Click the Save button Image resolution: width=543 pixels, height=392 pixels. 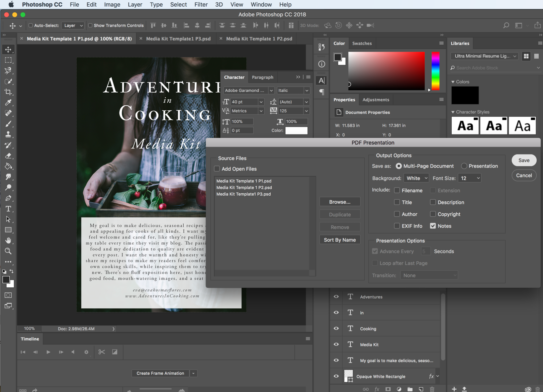[524, 161]
